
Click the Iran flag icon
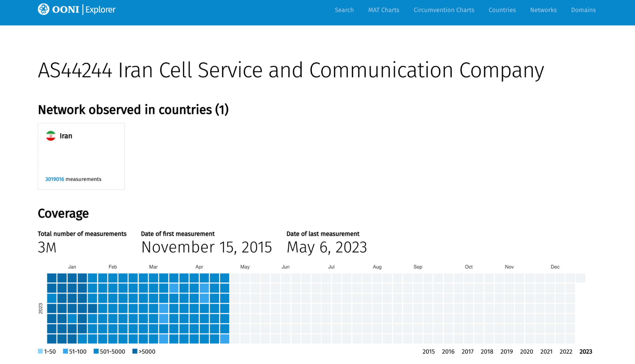click(51, 136)
